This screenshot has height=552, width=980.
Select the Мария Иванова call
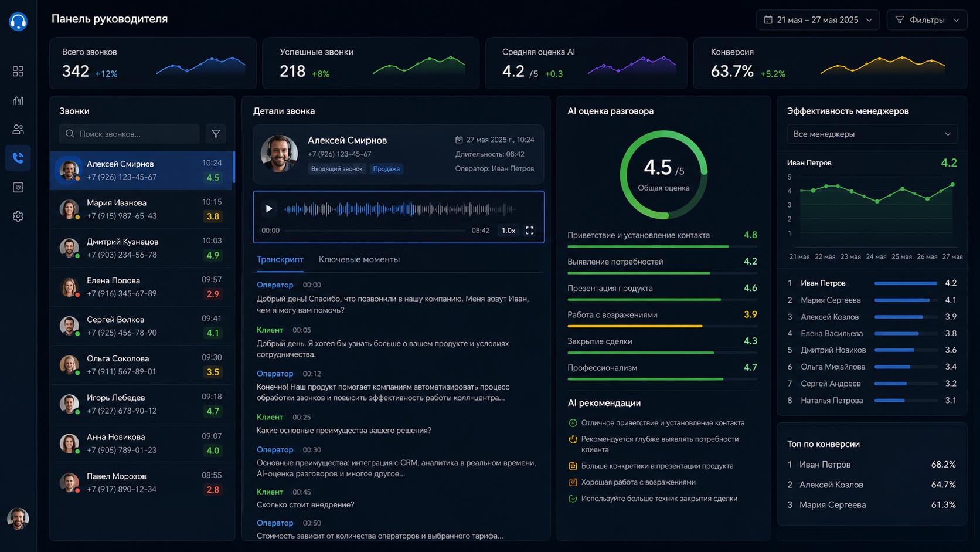pos(142,209)
